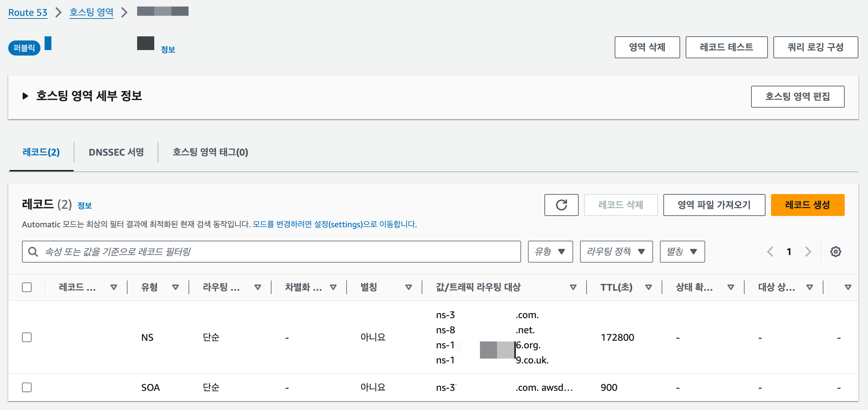868x410 pixels.
Task: Open the 유형 filter dropdown
Action: pos(550,252)
